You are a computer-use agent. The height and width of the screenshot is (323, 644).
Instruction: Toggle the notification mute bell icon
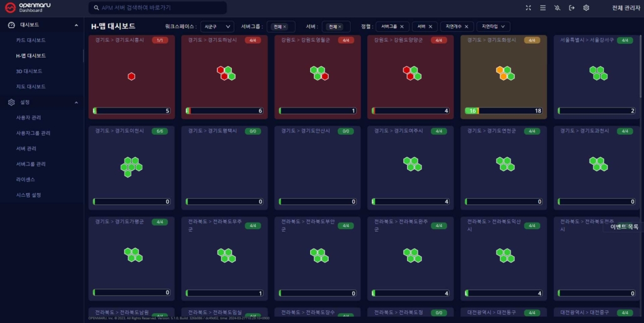(x=557, y=7)
